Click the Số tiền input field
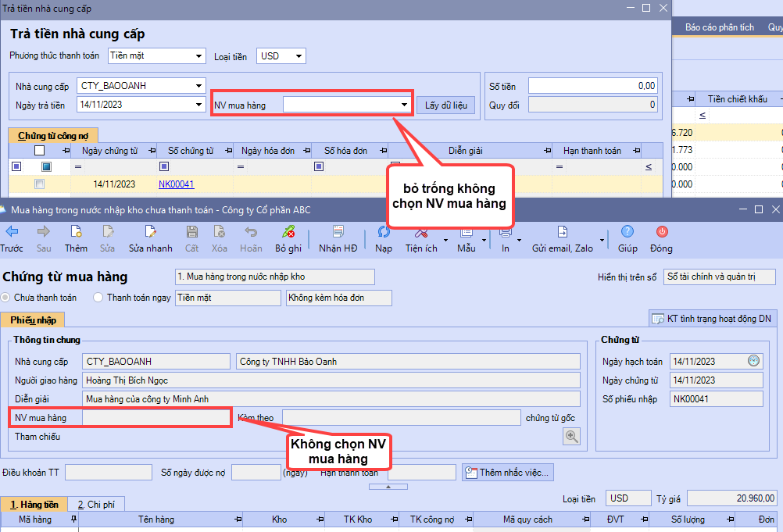Screen dimensions: 783x532 [592, 86]
